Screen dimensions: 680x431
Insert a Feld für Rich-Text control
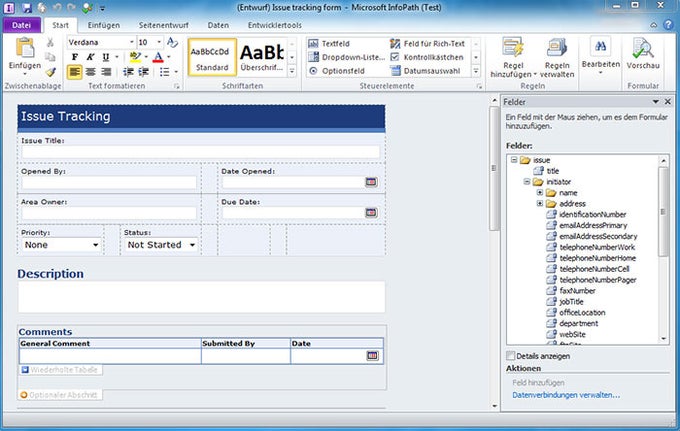[427, 43]
